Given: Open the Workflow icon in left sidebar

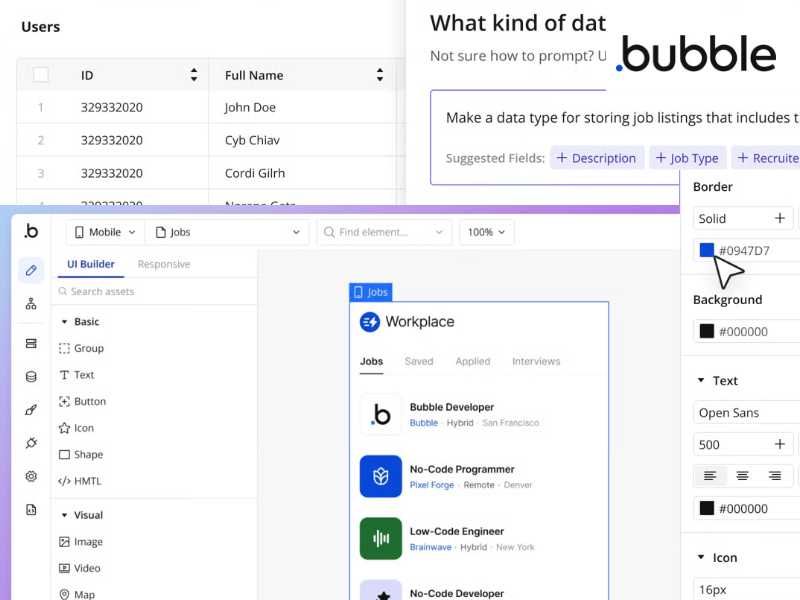Looking at the screenshot, I should [x=31, y=304].
